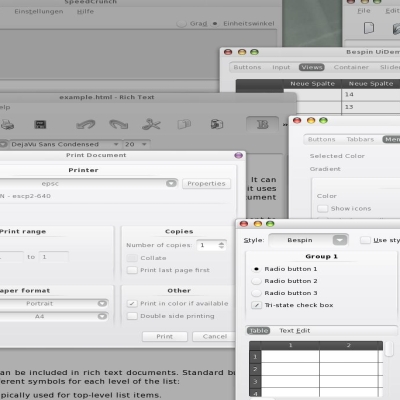
Task: Click the Print icon in Rich Text toolbar
Action: click(7, 125)
